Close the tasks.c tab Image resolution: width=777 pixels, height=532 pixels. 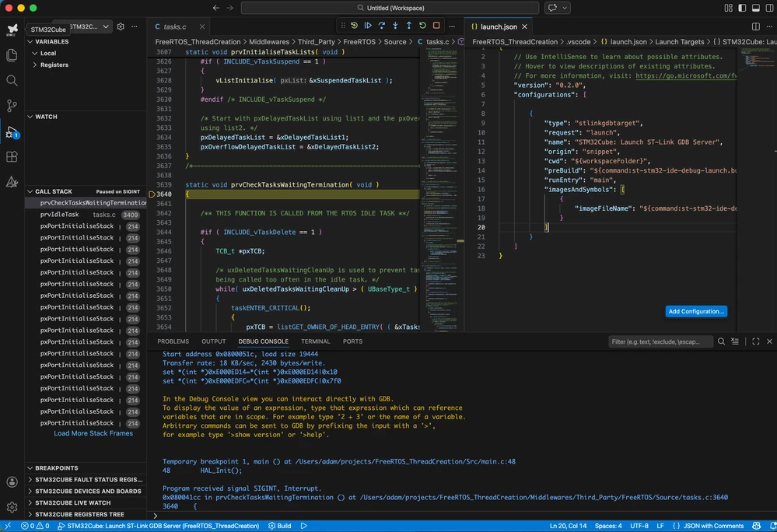[202, 26]
